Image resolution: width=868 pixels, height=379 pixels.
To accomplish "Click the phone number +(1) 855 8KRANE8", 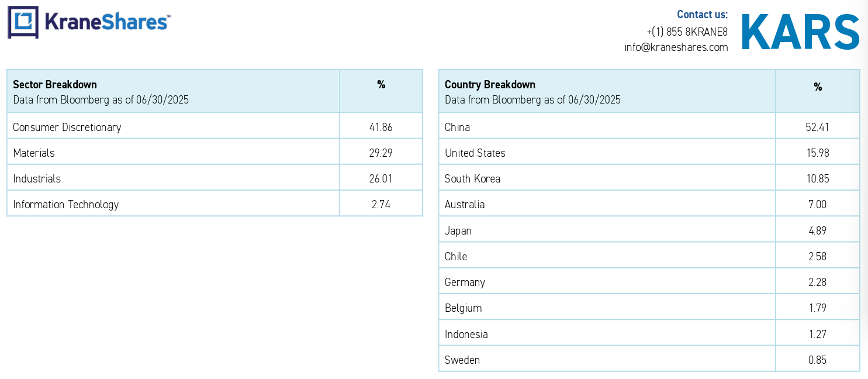I will click(687, 32).
